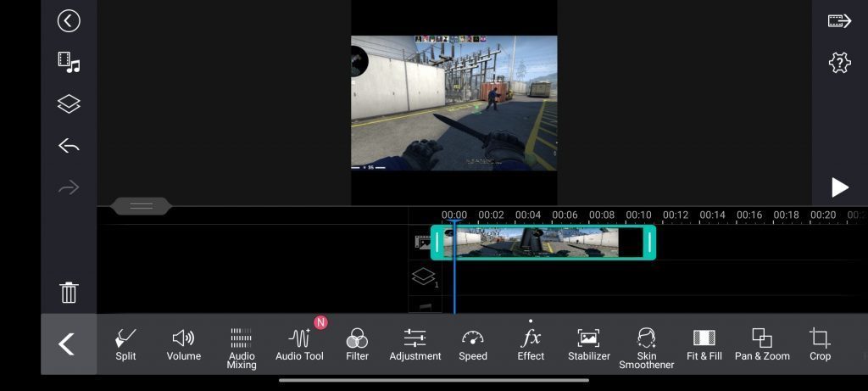Image resolution: width=868 pixels, height=391 pixels.
Task: Apply the Stabilizer tool
Action: pyautogui.click(x=588, y=344)
